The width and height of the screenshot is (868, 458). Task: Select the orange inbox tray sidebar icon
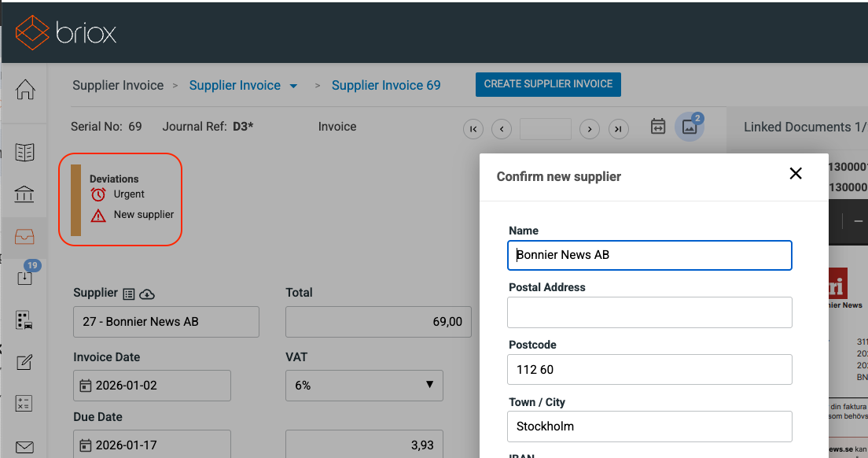click(24, 237)
